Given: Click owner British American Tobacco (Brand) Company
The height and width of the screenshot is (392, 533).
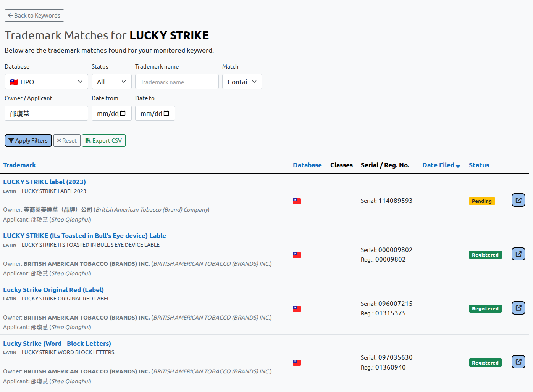Looking at the screenshot, I should coord(116,209).
